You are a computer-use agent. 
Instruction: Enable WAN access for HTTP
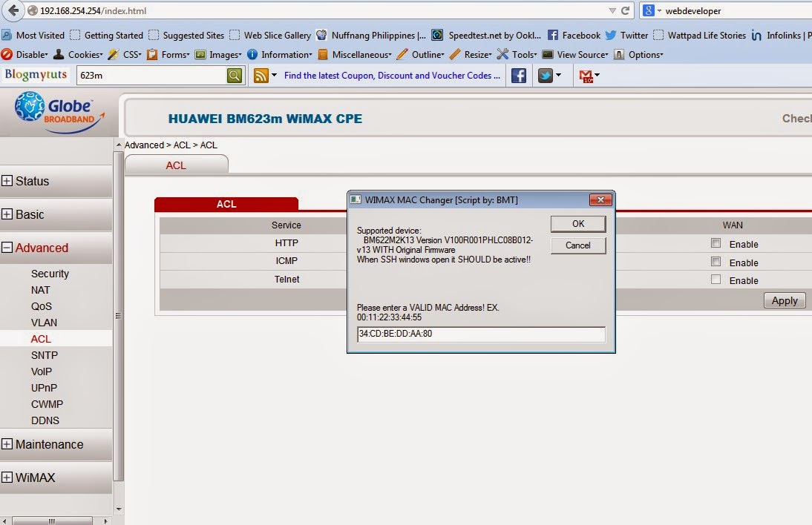[716, 243]
